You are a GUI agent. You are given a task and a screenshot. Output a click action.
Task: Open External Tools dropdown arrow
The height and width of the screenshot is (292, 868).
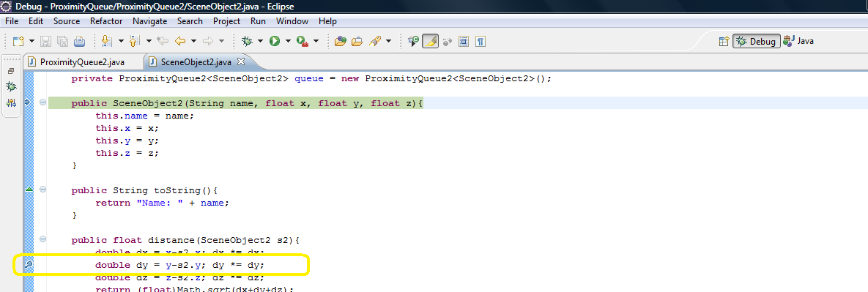click(x=316, y=41)
